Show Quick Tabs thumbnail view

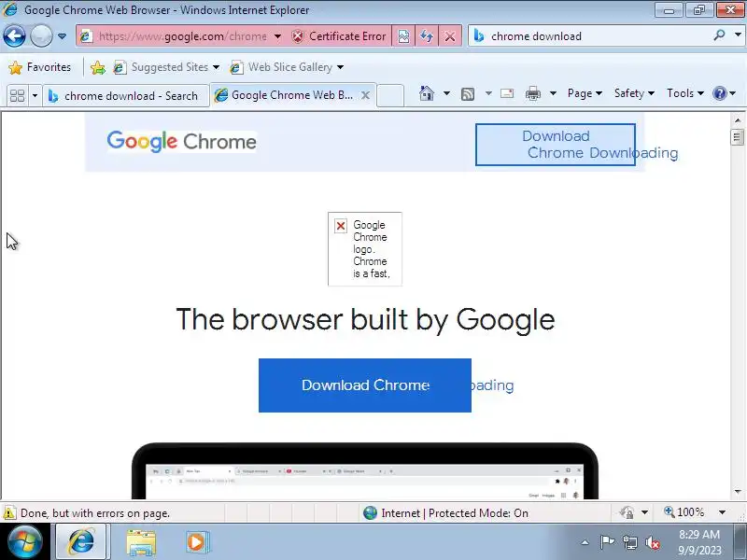(x=17, y=96)
